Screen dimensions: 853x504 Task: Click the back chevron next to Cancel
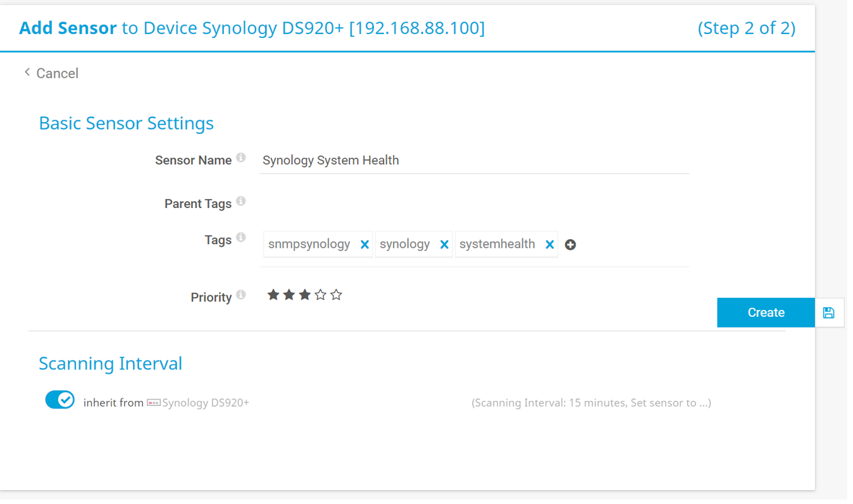27,72
